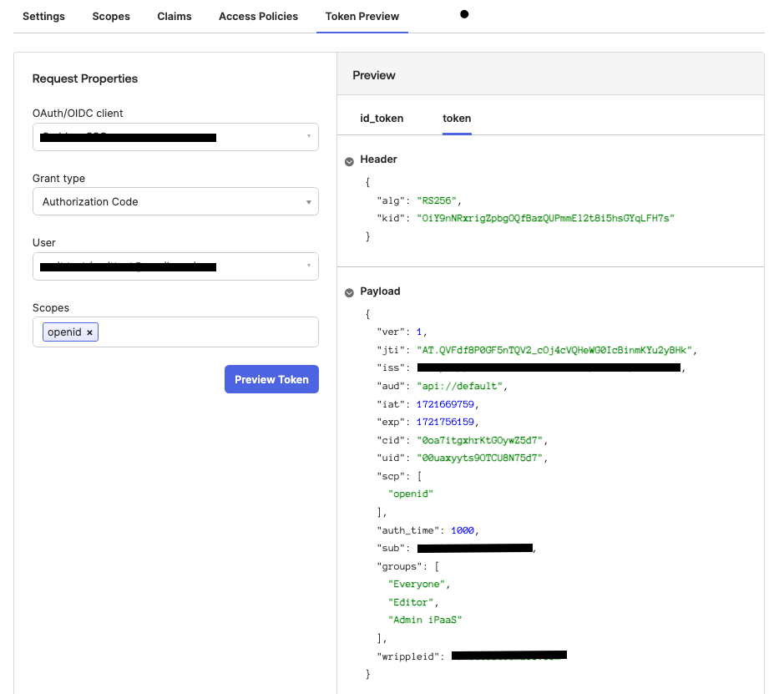Go to the Access Policies tab
The height and width of the screenshot is (694, 784).
pos(258,17)
